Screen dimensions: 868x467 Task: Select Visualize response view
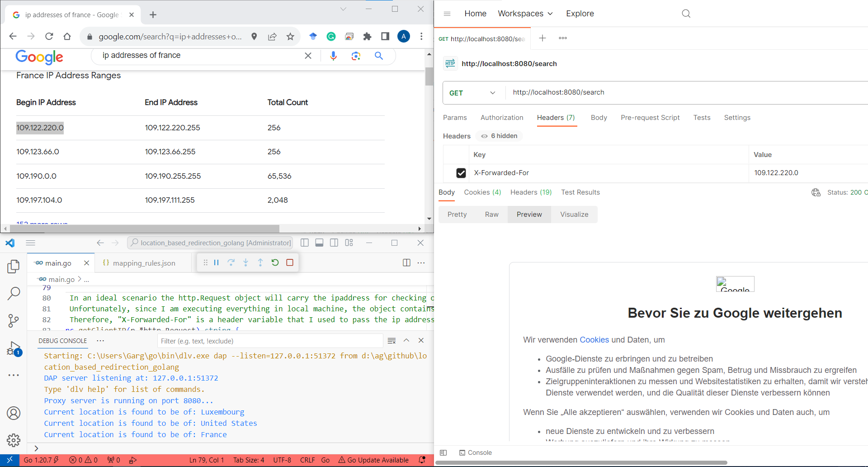(x=574, y=214)
